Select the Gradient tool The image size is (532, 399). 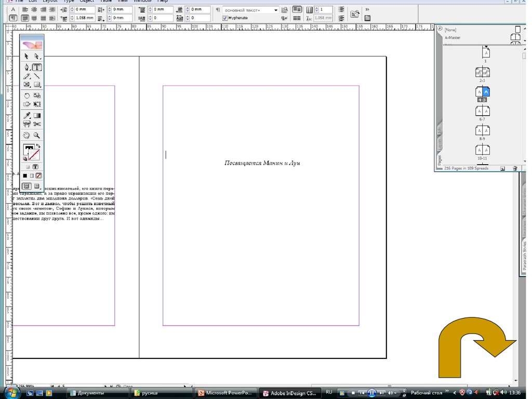tap(37, 116)
